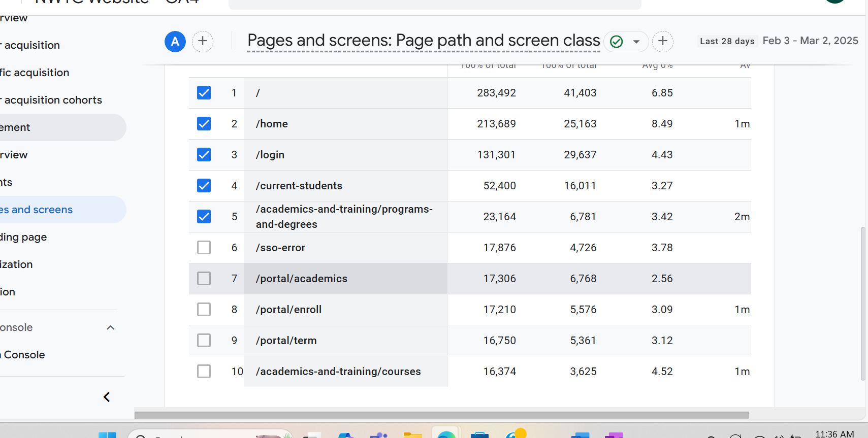Click the horizontal scrollbar below the table
The width and height of the screenshot is (868, 438).
pos(441,415)
